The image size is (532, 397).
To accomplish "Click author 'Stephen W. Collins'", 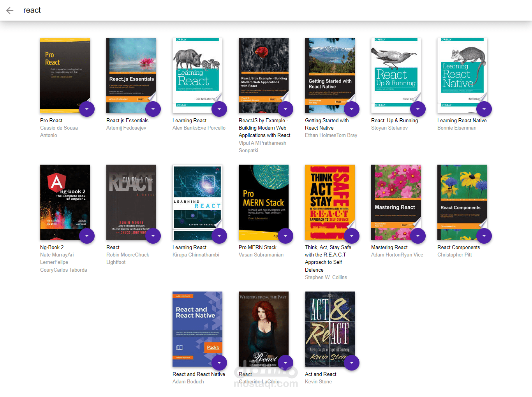I will (326, 278).
